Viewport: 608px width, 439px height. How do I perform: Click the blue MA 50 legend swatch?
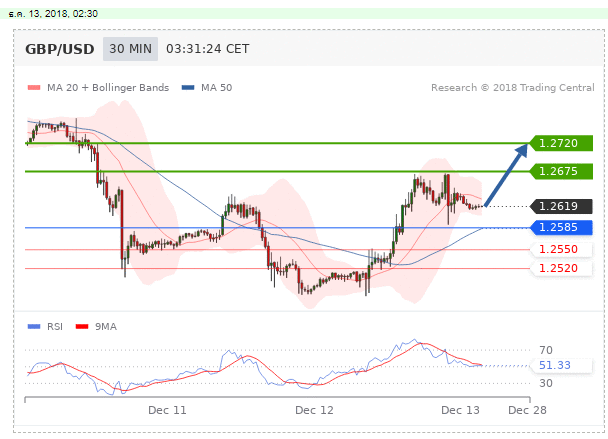(188, 88)
